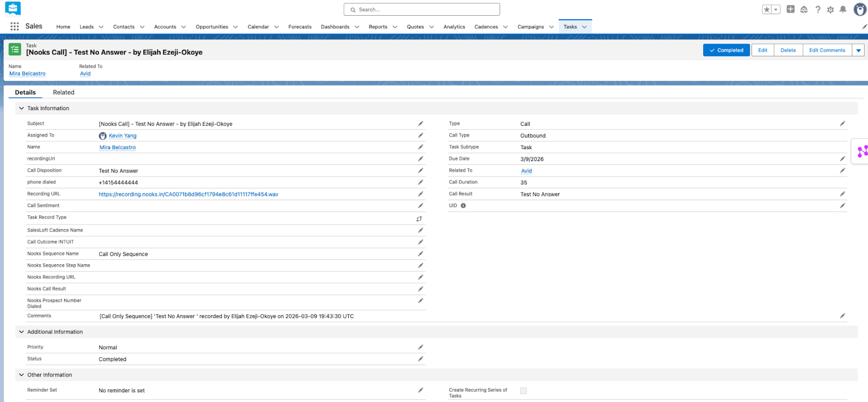Click the Due Date value 3/9/2026
Viewport: 868px width, 402px height.
(532, 159)
